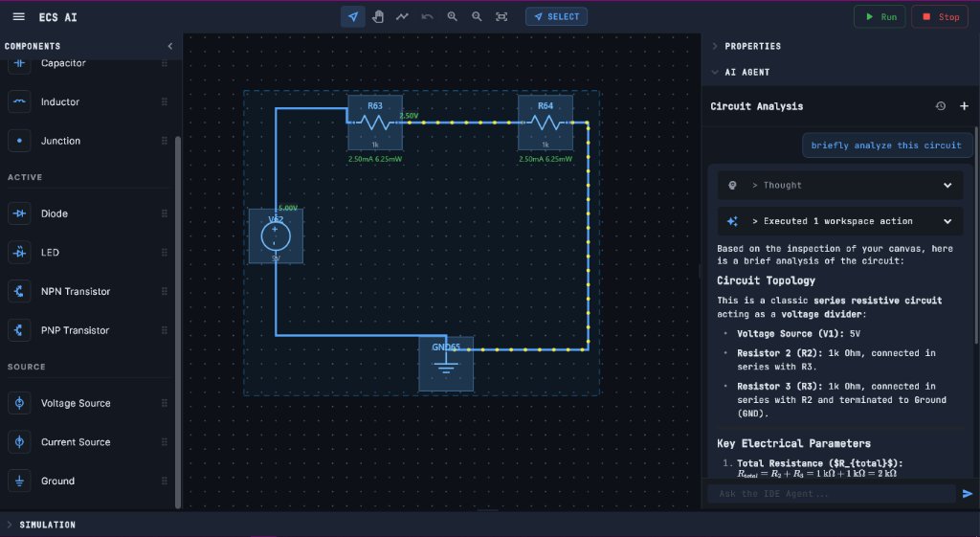The height and width of the screenshot is (537, 980).
Task: Click the zoom in magnifier
Action: (452, 17)
